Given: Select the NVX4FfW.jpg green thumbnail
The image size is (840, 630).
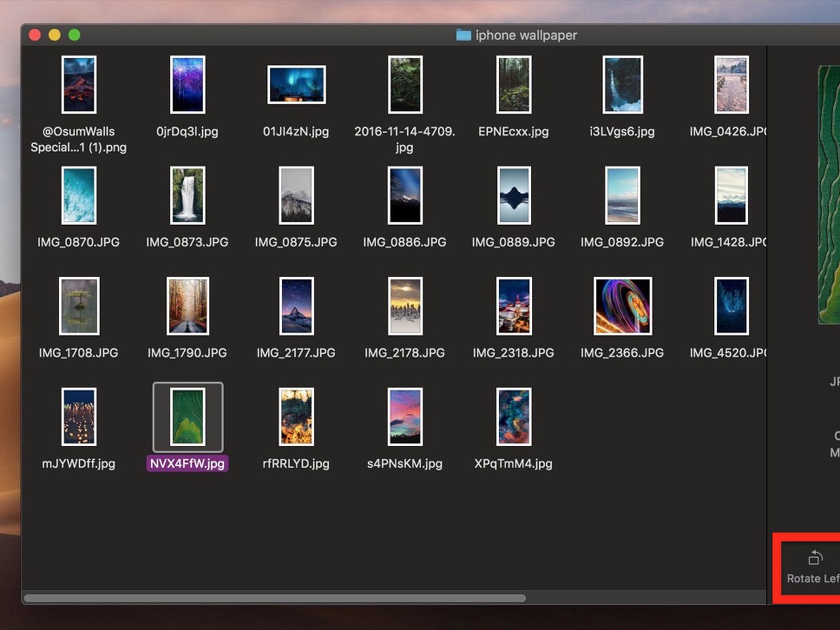Looking at the screenshot, I should [187, 417].
